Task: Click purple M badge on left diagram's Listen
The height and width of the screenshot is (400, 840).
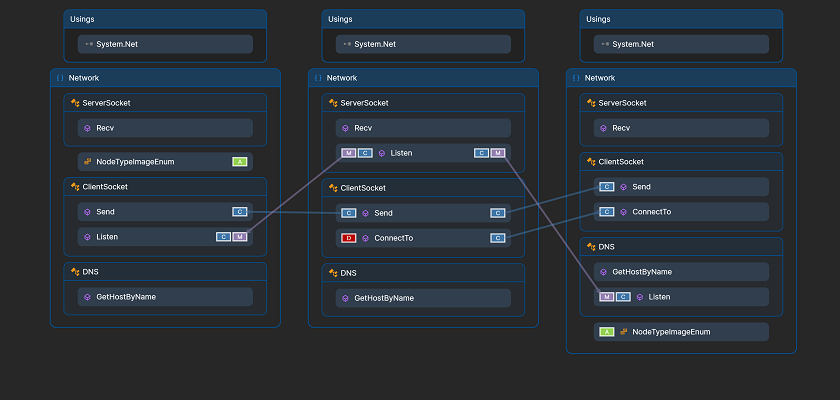Action: click(x=240, y=237)
